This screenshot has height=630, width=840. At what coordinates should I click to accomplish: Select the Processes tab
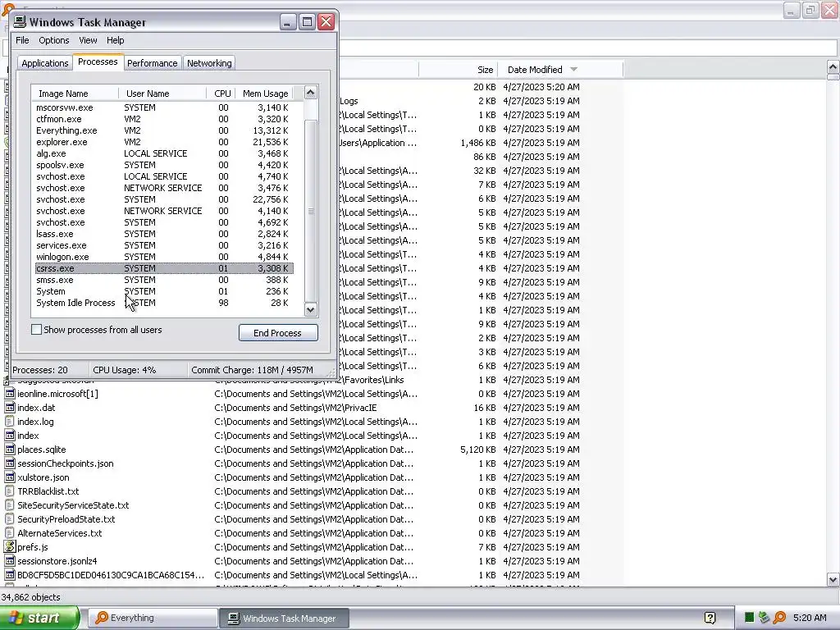(98, 62)
